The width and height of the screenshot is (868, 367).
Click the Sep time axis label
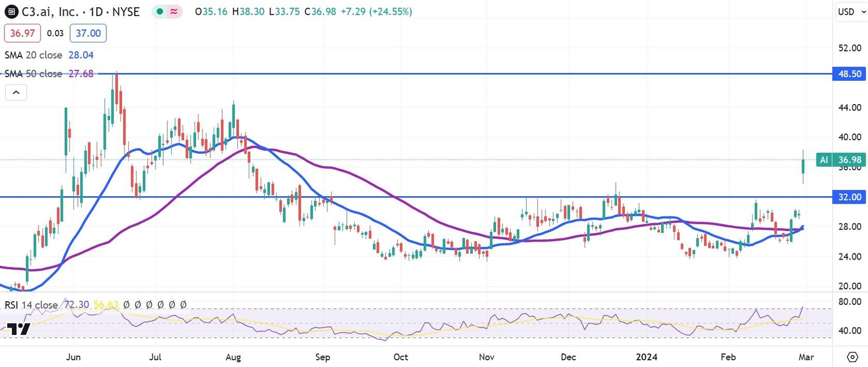click(322, 357)
